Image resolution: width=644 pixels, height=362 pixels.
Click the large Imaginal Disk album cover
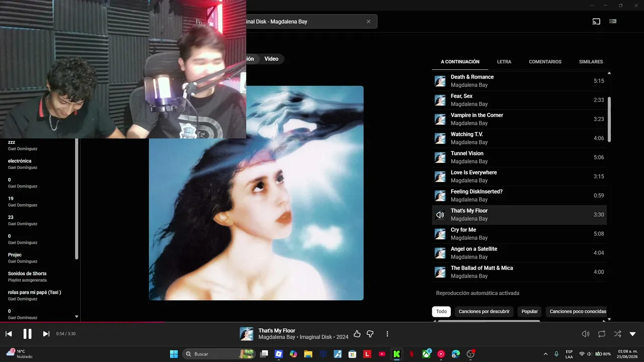point(256,193)
